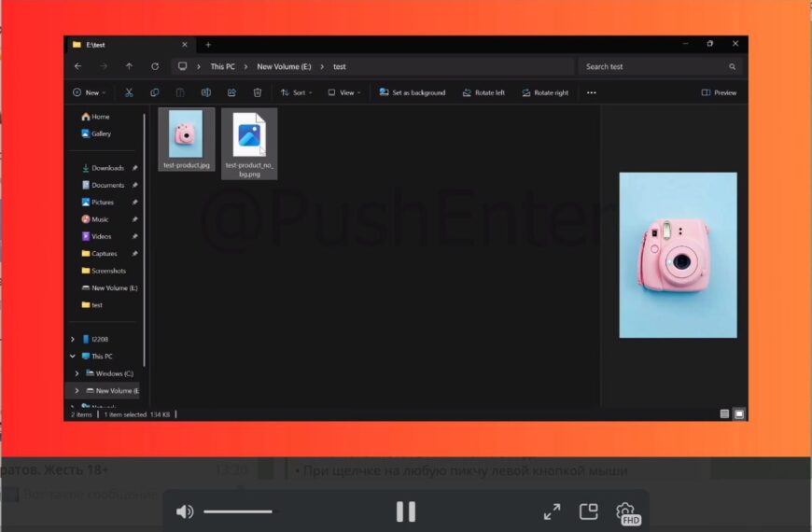The width and height of the screenshot is (812, 532).
Task: Add a new tab with plus button
Action: [x=208, y=44]
